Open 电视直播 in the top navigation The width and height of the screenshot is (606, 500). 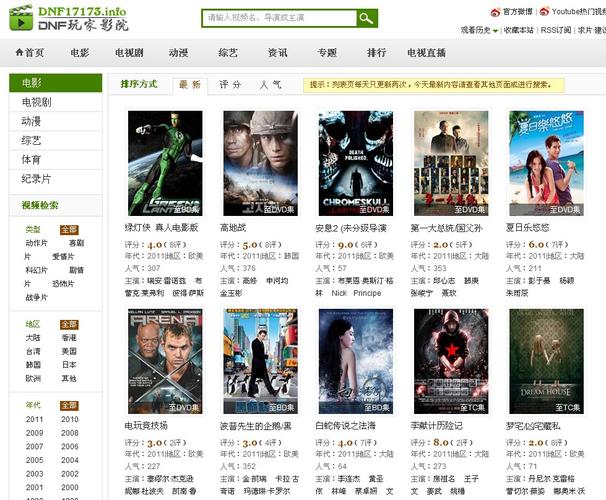coord(426,52)
